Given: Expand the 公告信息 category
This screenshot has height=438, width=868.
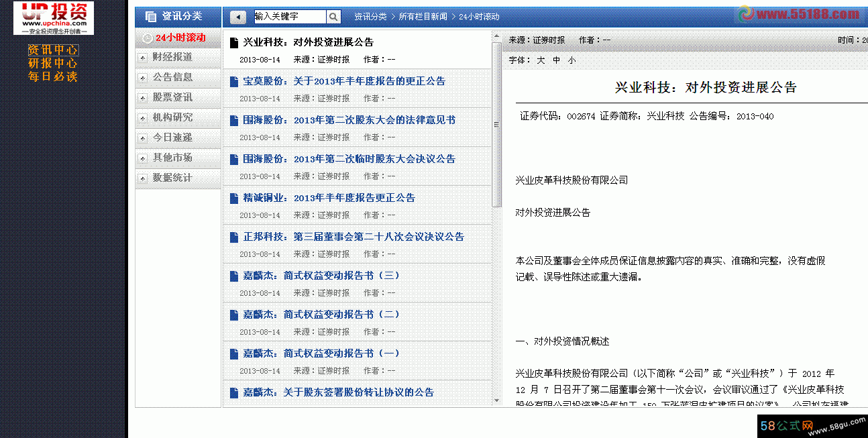Looking at the screenshot, I should (142, 78).
